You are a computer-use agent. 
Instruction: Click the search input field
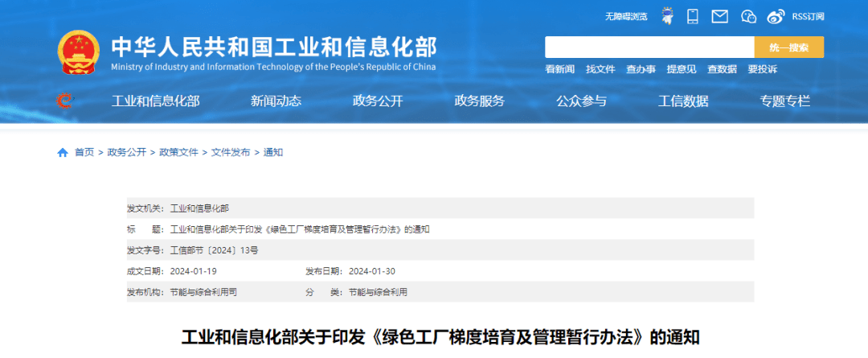tap(649, 47)
